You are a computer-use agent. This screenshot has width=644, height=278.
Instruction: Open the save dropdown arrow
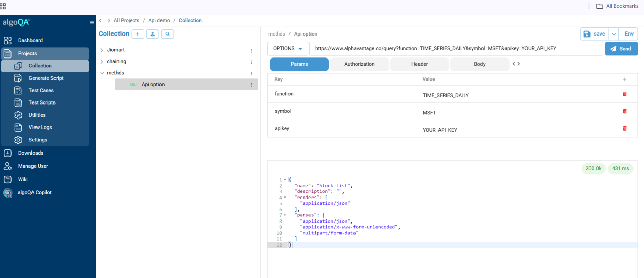pos(614,34)
